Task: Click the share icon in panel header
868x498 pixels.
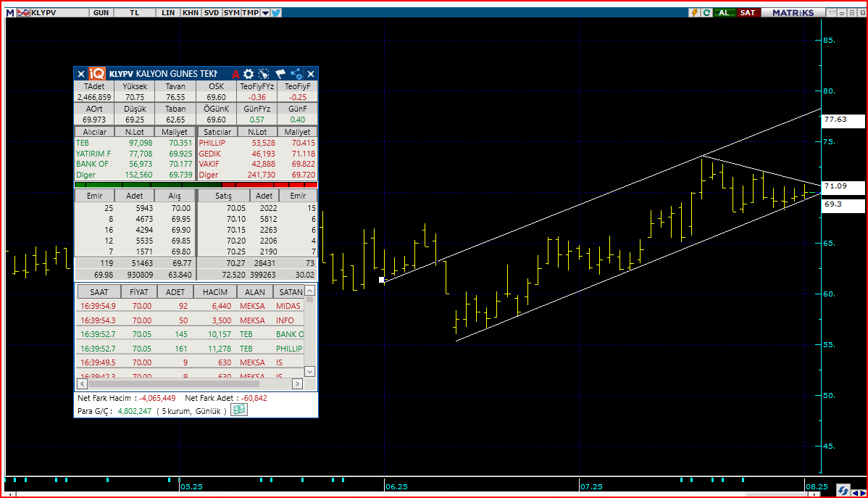Action: [x=296, y=74]
